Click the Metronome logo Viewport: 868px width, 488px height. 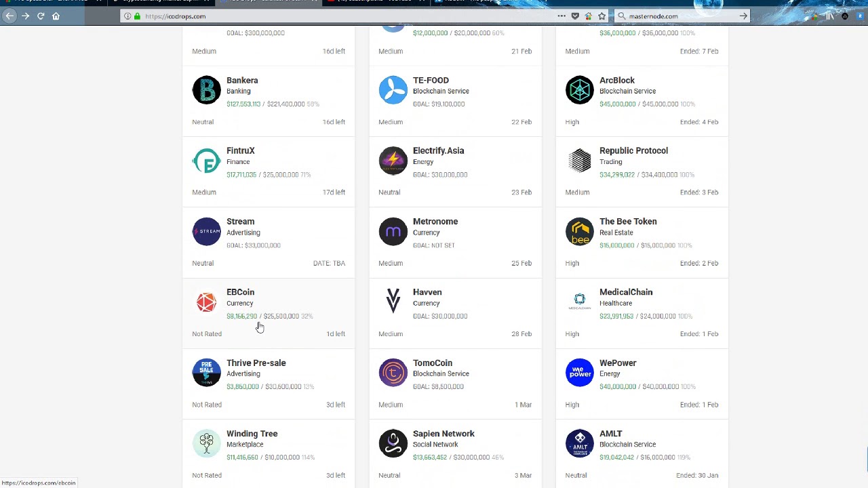393,231
